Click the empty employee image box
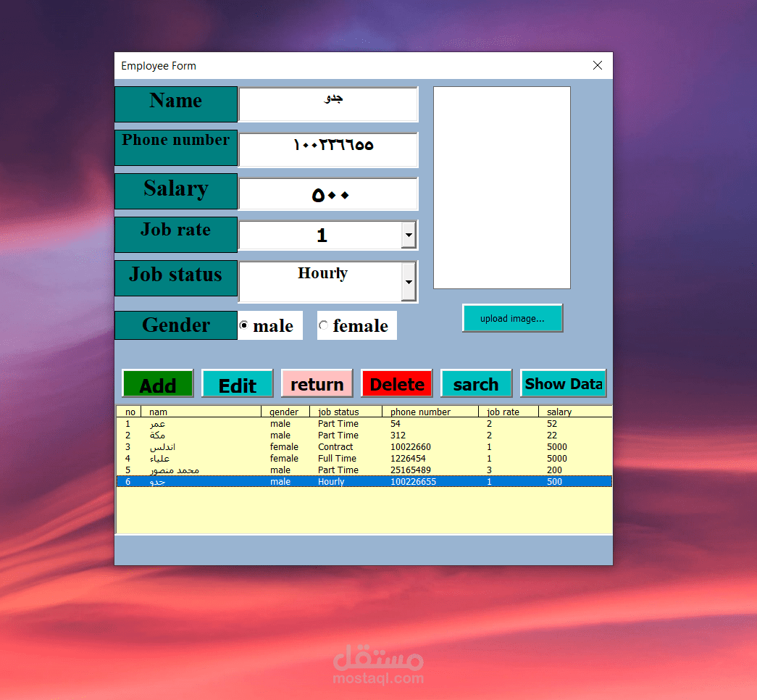757x700 pixels. (502, 188)
